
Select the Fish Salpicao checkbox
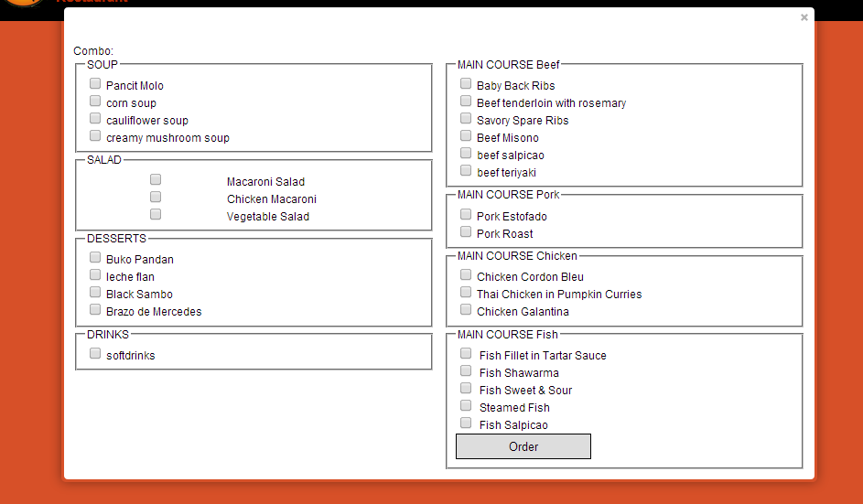466,423
